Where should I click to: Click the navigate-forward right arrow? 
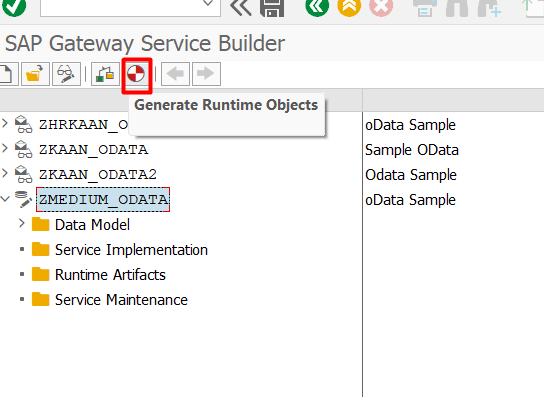[206, 74]
